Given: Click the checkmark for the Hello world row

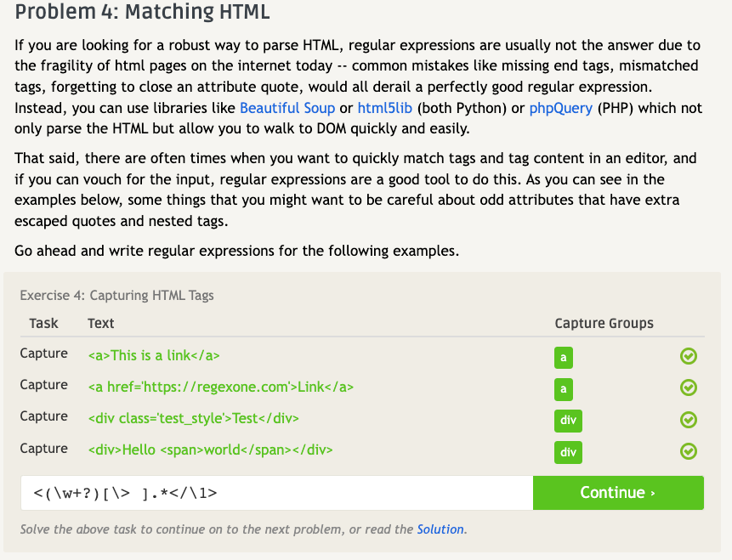Looking at the screenshot, I should click(689, 451).
